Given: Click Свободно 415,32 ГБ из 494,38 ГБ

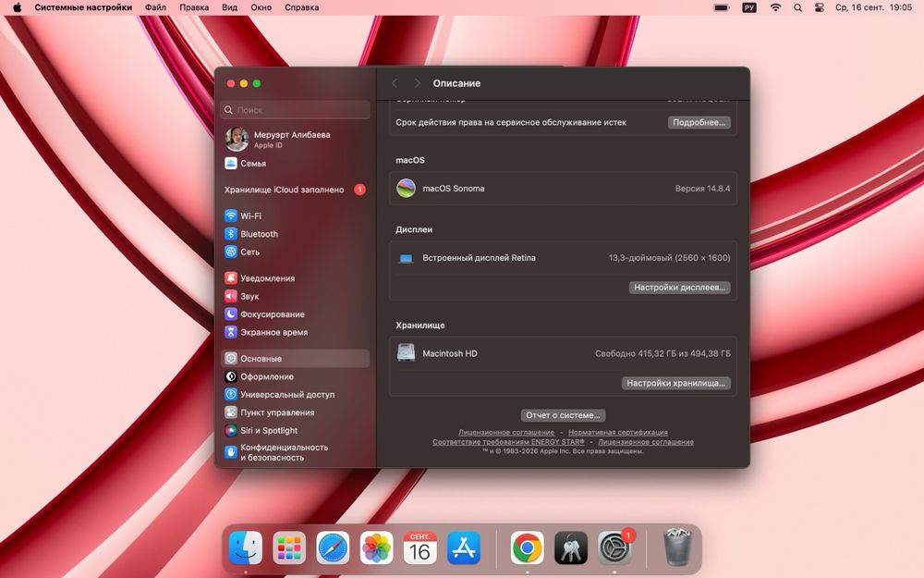Looking at the screenshot, I should [663, 353].
